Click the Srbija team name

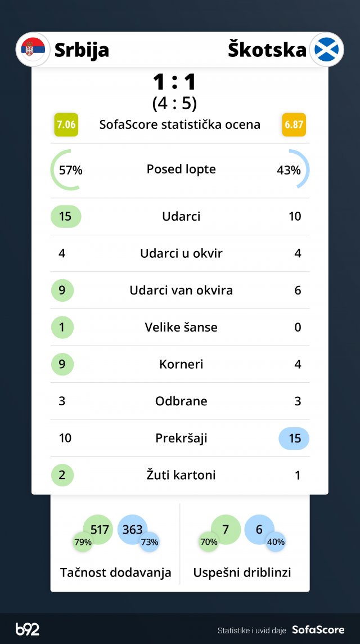click(82, 50)
